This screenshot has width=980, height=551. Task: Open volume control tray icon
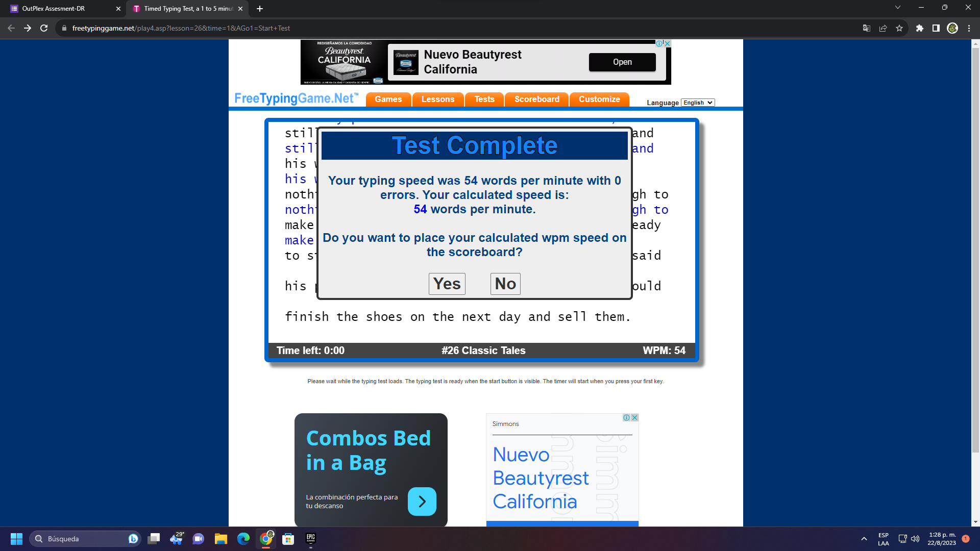pos(915,539)
